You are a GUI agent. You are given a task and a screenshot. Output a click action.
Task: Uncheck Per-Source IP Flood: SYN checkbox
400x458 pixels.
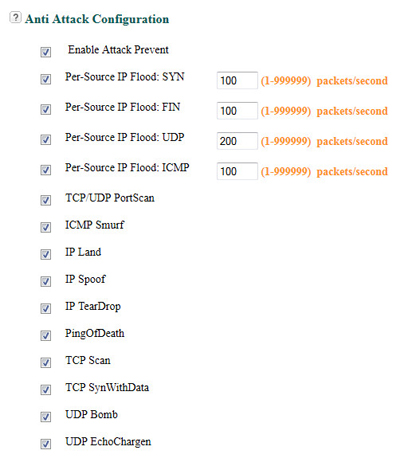(x=46, y=79)
